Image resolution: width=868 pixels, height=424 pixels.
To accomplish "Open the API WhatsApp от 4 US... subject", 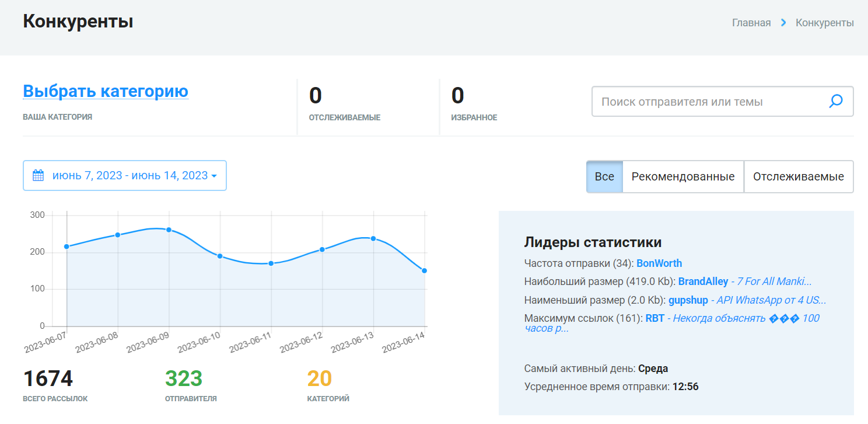I will click(x=772, y=300).
